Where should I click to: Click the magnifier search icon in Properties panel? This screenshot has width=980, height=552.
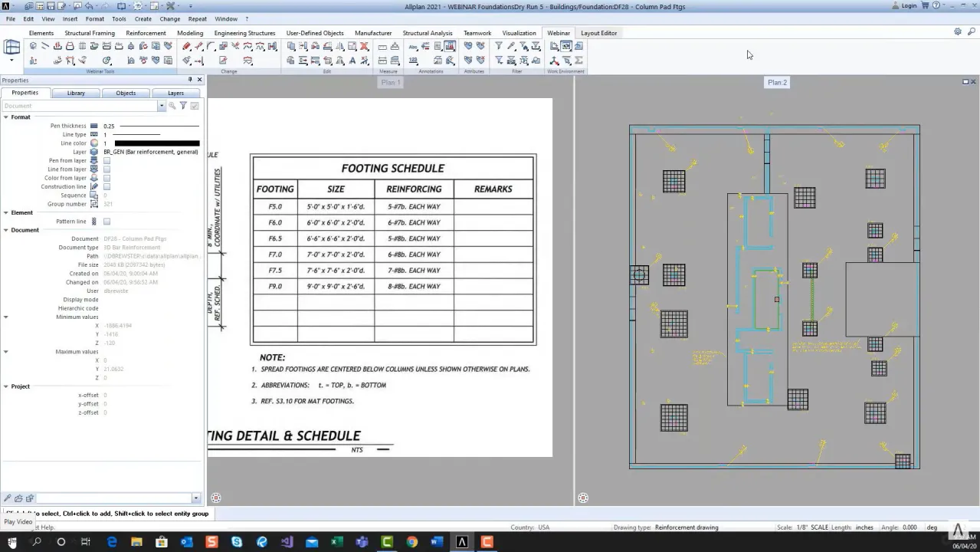pyautogui.click(x=172, y=106)
